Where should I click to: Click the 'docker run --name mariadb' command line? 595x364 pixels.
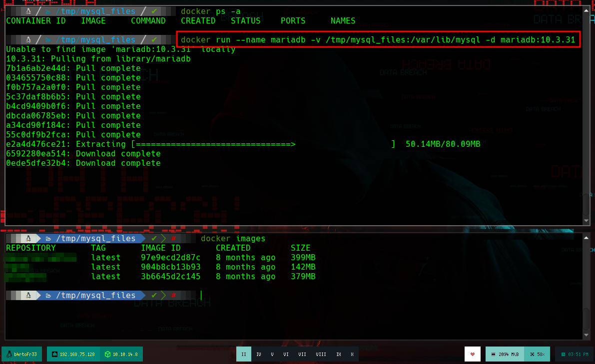click(378, 39)
